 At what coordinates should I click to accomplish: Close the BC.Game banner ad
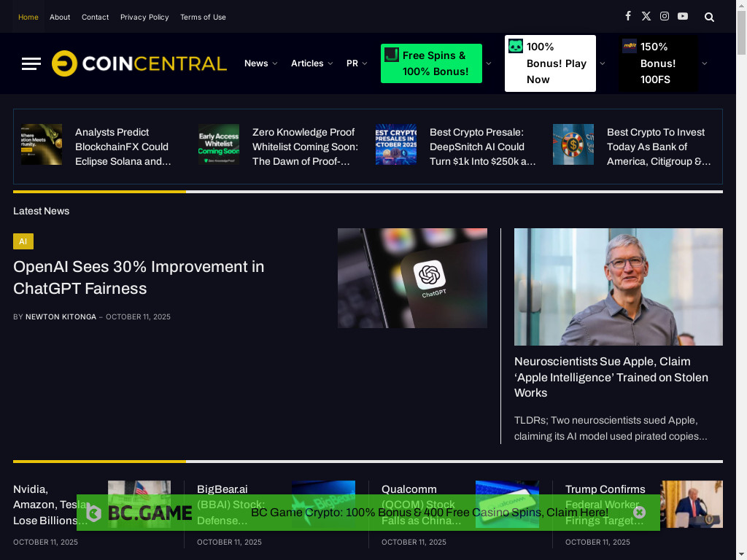click(x=639, y=513)
